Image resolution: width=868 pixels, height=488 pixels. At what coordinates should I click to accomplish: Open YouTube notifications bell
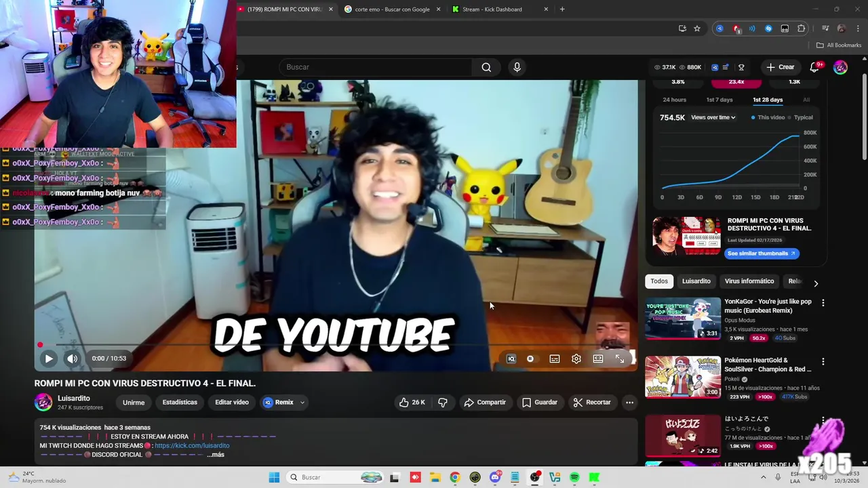click(x=814, y=67)
